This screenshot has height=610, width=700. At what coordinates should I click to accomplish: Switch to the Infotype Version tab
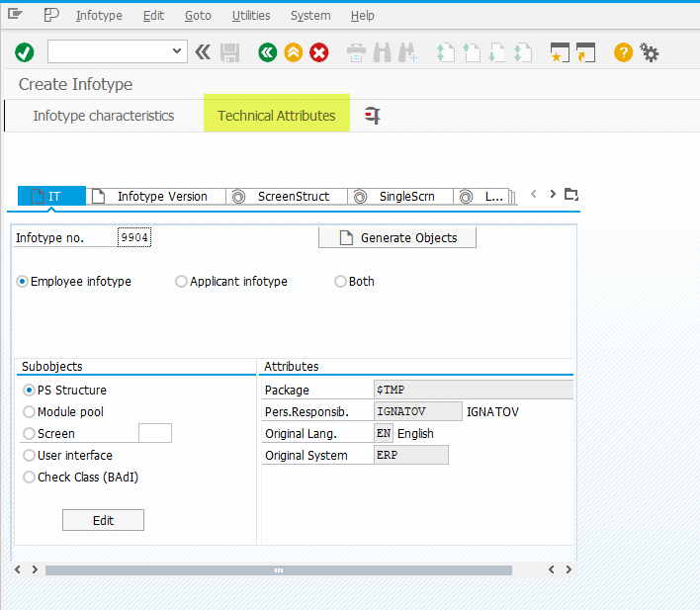point(156,196)
